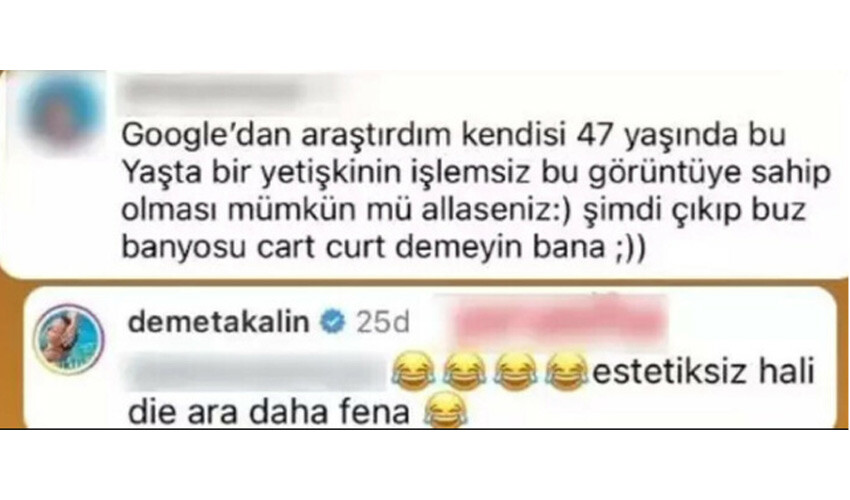850x500 pixels.
Task: Click the laughing emoji after 'daha fena'
Action: [x=445, y=411]
